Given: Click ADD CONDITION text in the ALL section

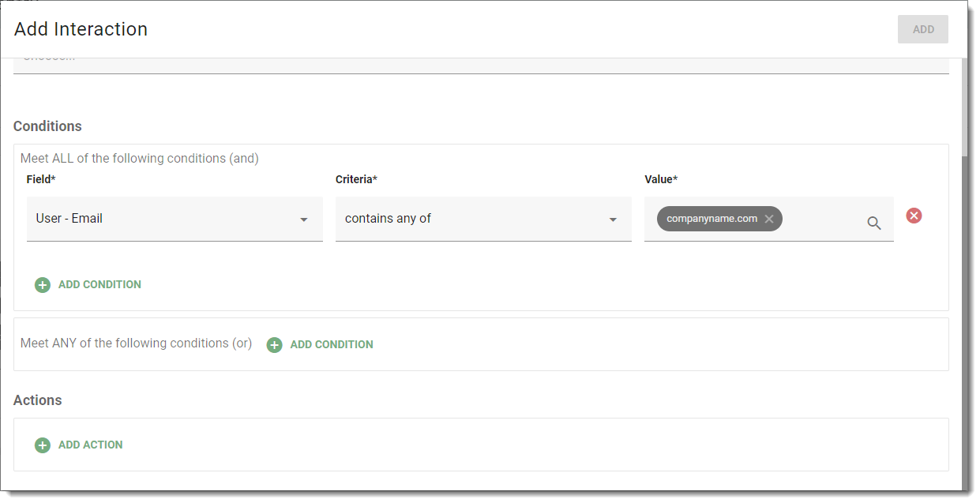Looking at the screenshot, I should pos(100,284).
